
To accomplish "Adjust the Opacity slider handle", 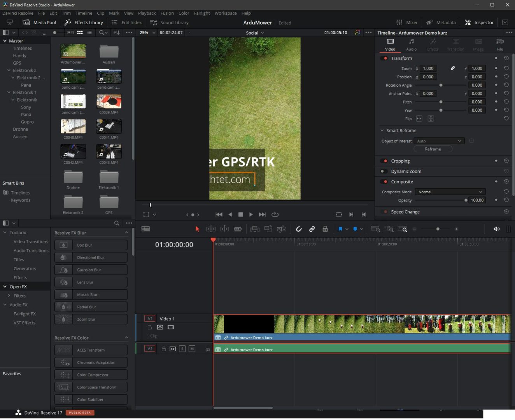I will point(466,200).
